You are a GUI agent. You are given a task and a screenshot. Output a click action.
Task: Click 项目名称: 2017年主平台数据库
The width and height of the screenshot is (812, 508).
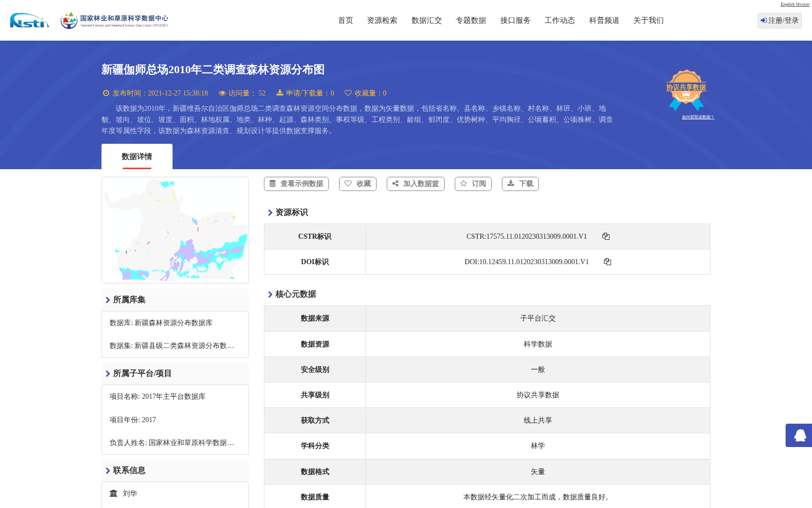(x=157, y=397)
